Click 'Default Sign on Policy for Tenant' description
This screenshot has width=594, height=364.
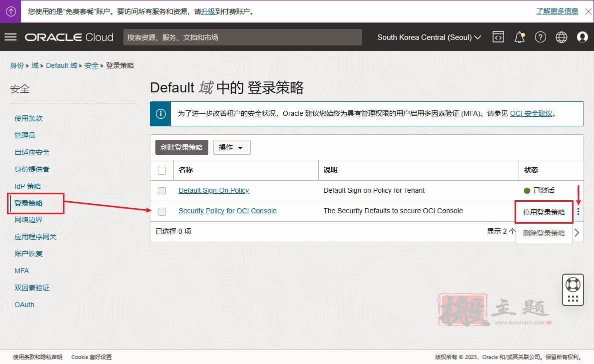[374, 190]
